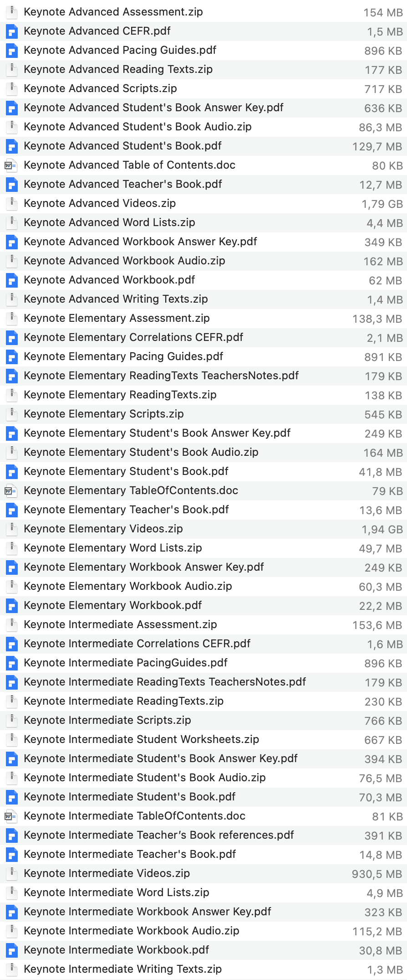Image resolution: width=407 pixels, height=980 pixels.
Task: Select Keynote Intermediate Student's Book Audio.zip
Action: pyautogui.click(x=145, y=778)
